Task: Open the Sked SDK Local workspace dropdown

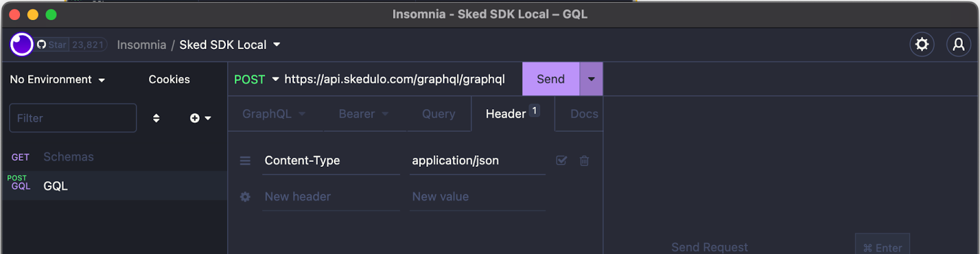Action: [x=230, y=45]
